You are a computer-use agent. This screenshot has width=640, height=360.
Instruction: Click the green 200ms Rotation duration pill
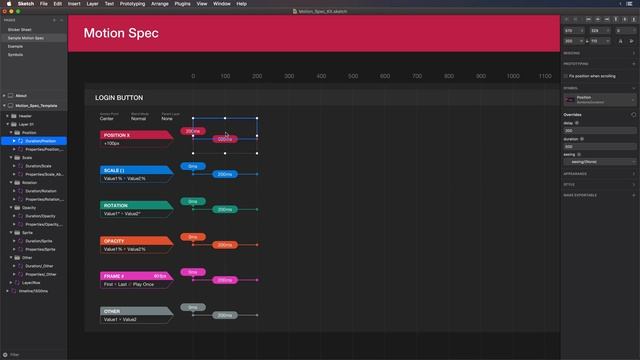pos(225,209)
